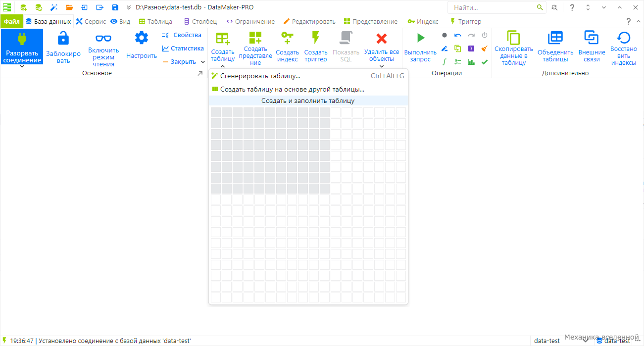Switch to Представление tab
The image size is (644, 346).
[x=371, y=21]
